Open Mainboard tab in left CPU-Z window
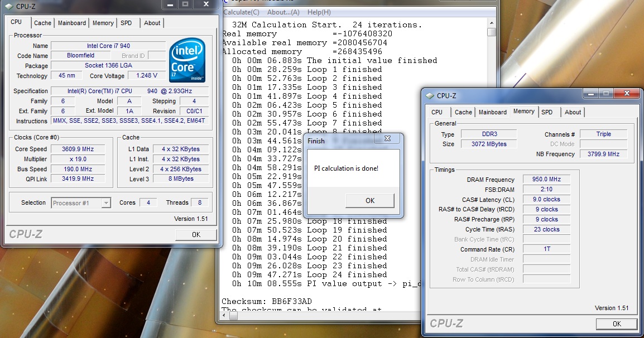This screenshot has height=338, width=644. pos(72,23)
